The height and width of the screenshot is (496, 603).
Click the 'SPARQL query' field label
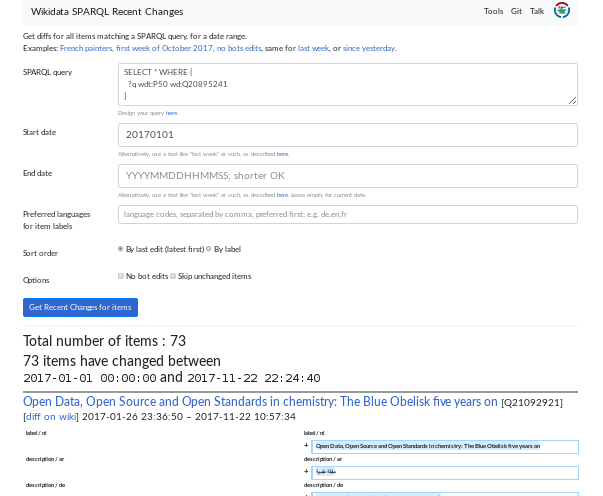[48, 72]
